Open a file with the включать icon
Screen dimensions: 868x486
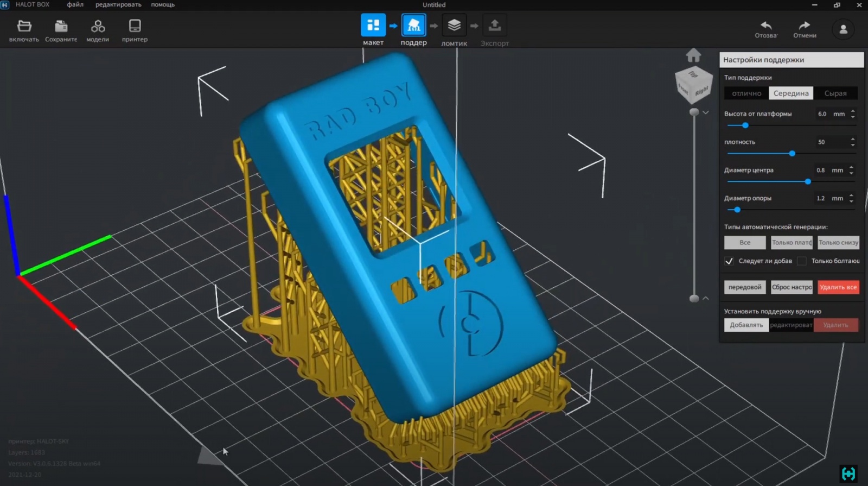click(24, 30)
